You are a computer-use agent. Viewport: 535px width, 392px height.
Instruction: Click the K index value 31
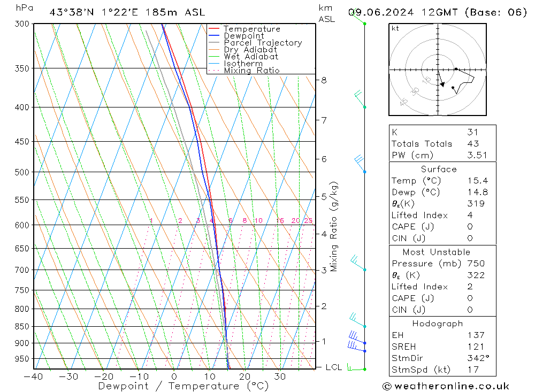tap(473, 132)
